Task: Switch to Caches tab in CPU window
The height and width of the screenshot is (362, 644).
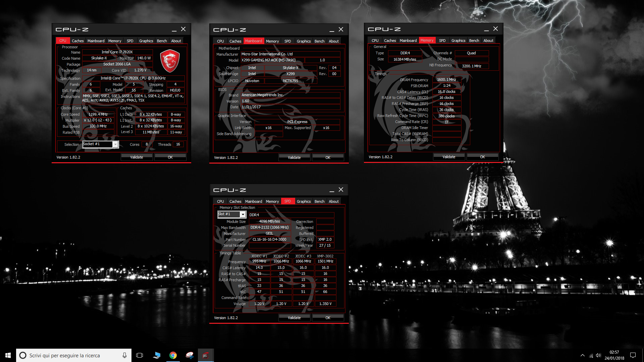Action: point(78,41)
